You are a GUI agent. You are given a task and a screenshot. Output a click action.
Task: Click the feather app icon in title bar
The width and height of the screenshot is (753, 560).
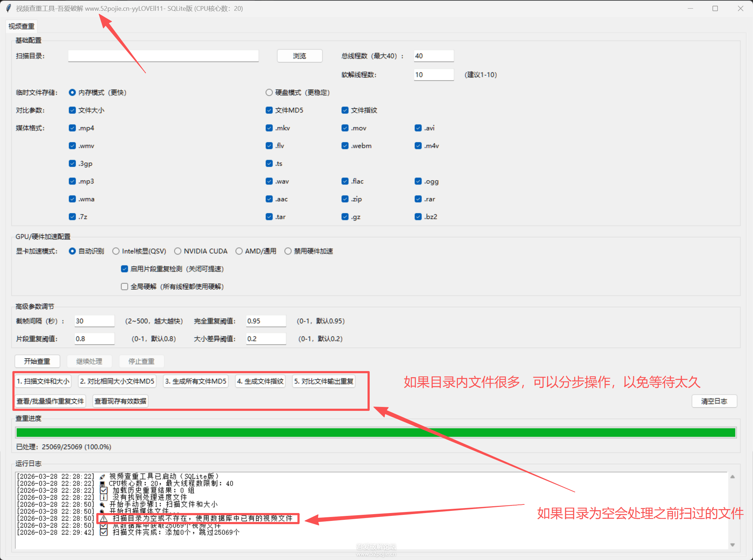point(9,8)
